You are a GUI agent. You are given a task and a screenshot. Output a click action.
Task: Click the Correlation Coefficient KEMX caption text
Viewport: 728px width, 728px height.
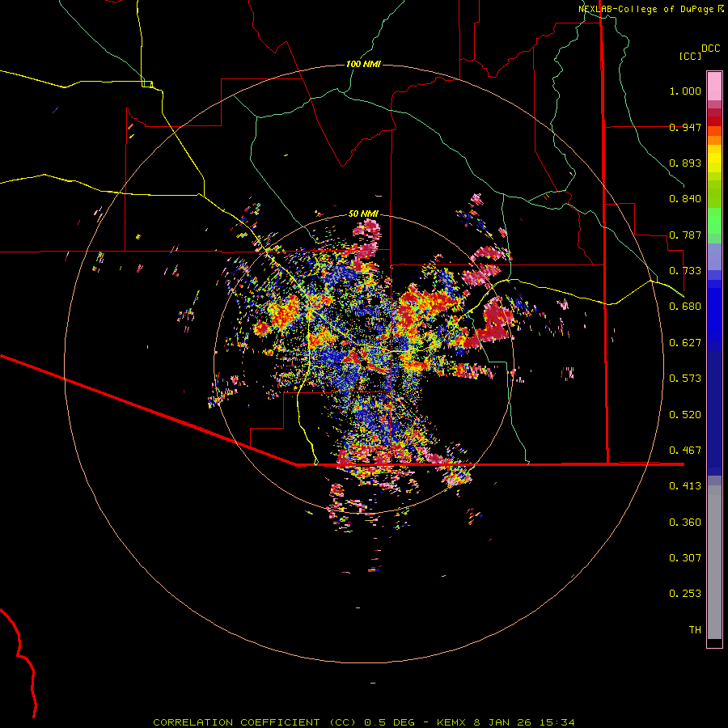tap(364, 722)
